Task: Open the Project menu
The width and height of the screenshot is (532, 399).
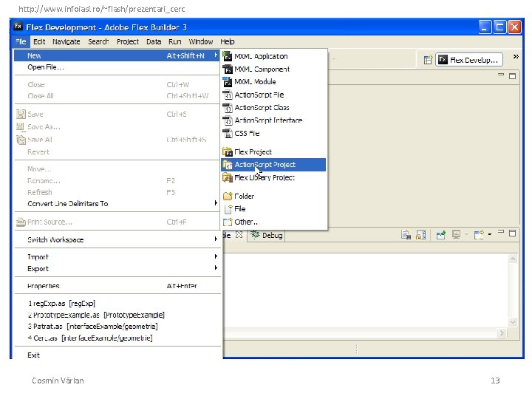Action: point(128,41)
